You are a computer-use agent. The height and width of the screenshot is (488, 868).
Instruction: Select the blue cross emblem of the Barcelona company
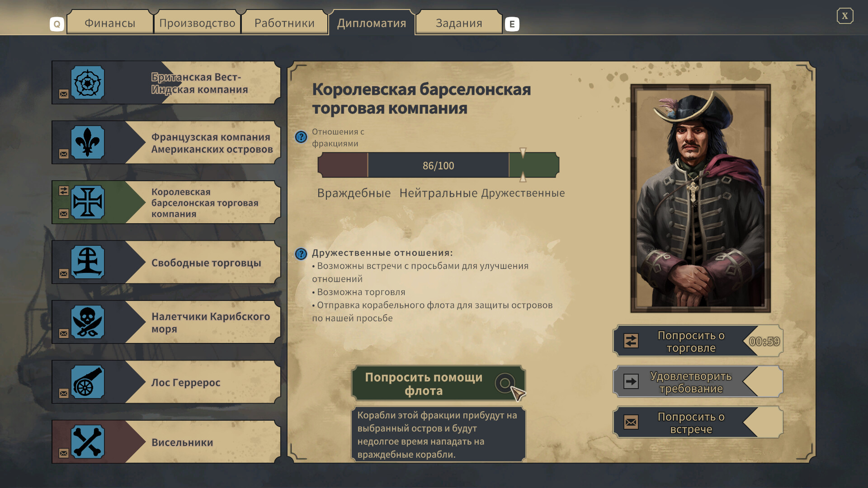point(88,202)
